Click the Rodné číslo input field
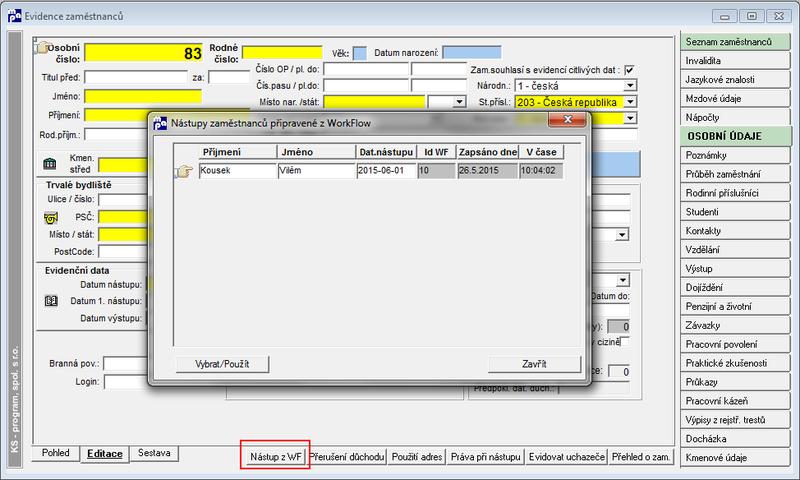The width and height of the screenshot is (800, 480). coord(282,53)
